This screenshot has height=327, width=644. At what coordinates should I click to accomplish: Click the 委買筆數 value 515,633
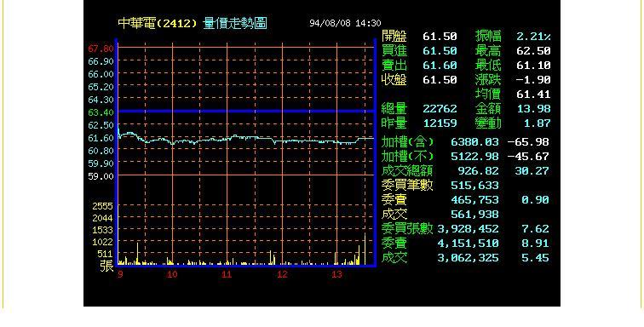click(x=474, y=186)
